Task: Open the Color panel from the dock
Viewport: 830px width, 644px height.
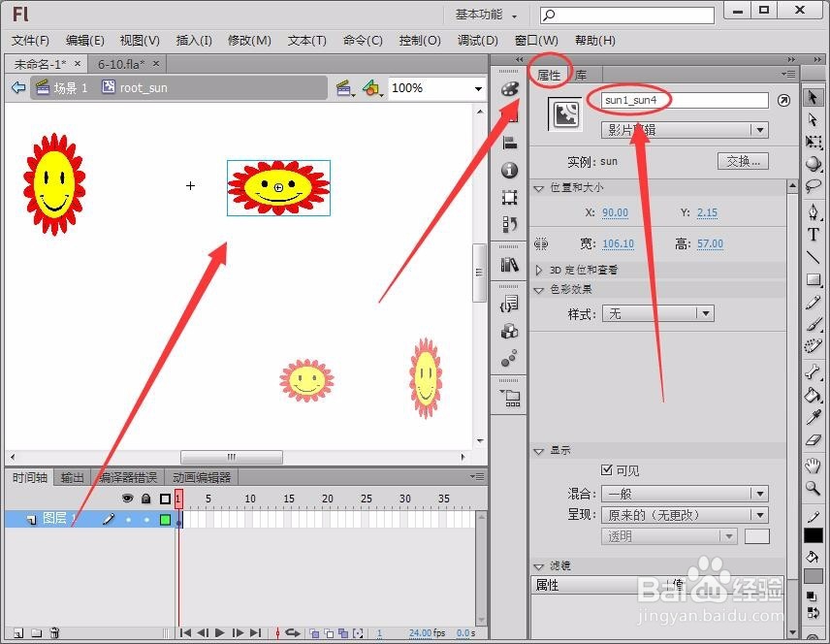Action: click(x=511, y=89)
